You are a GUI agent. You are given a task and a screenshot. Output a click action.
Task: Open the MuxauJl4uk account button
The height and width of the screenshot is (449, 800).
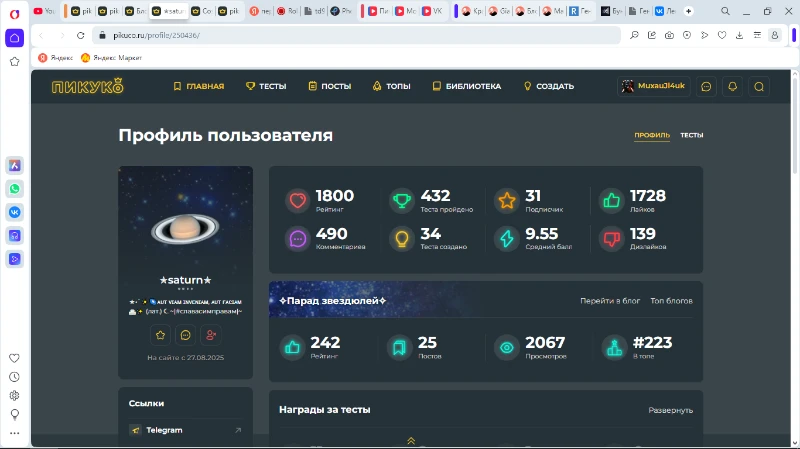click(x=654, y=86)
